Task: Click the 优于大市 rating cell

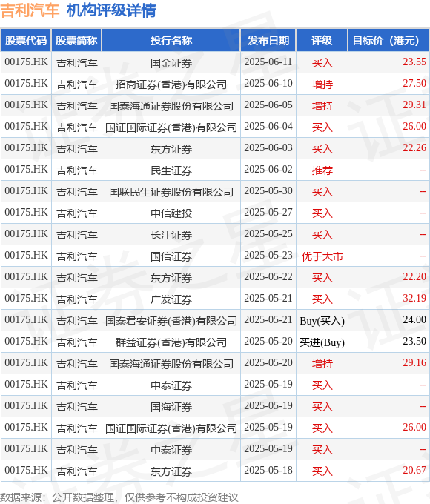Action: click(322, 256)
